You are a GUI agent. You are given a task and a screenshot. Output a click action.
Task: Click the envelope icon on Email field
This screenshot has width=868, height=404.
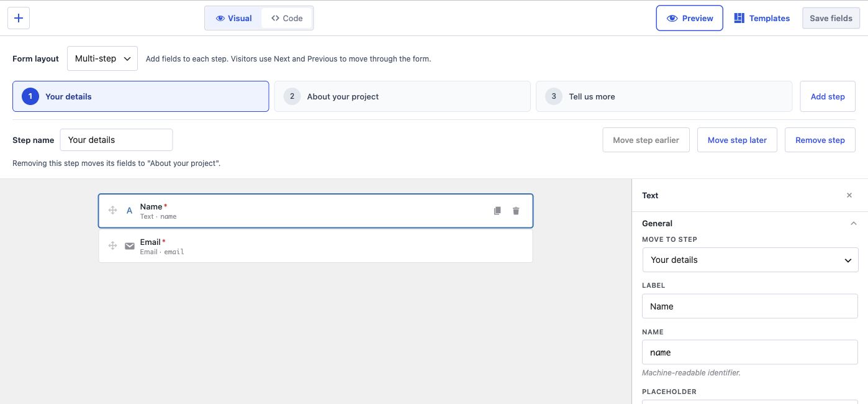(x=130, y=246)
